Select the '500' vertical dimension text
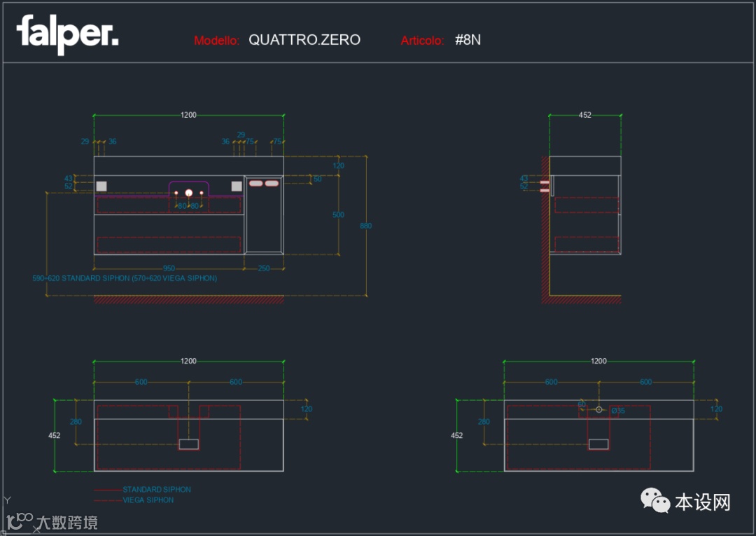The image size is (756, 536). (338, 214)
